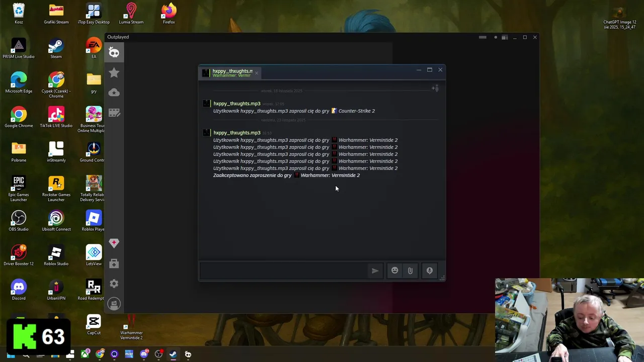Viewport: 644px width, 362px height.
Task: Open the Pobrane folder on desktop
Action: (19, 152)
